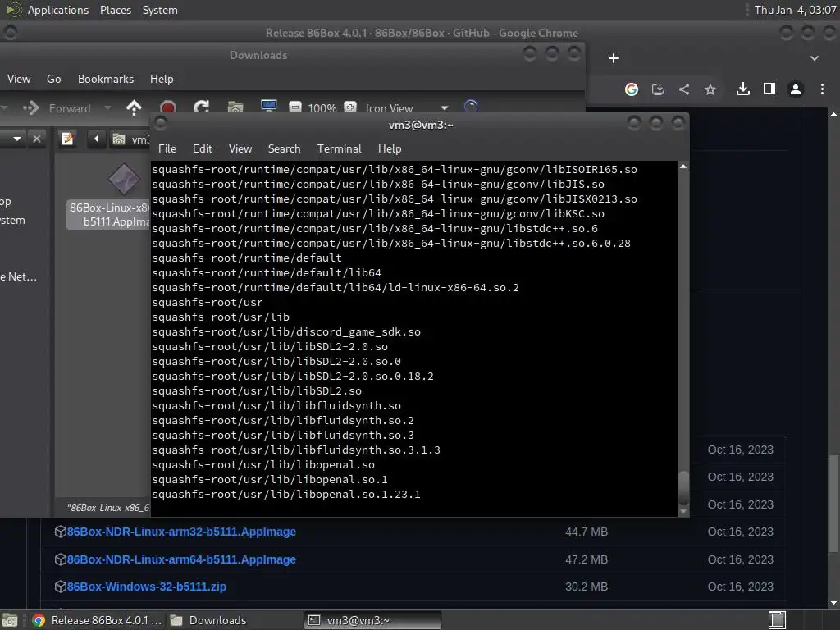840x630 pixels.
Task: Open the terminal View menu
Action: 240,148
